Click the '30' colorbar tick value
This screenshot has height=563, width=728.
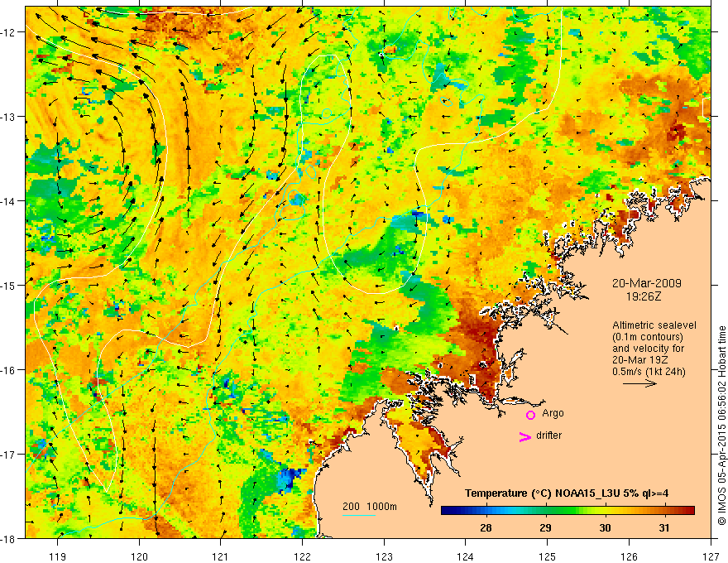[605, 528]
